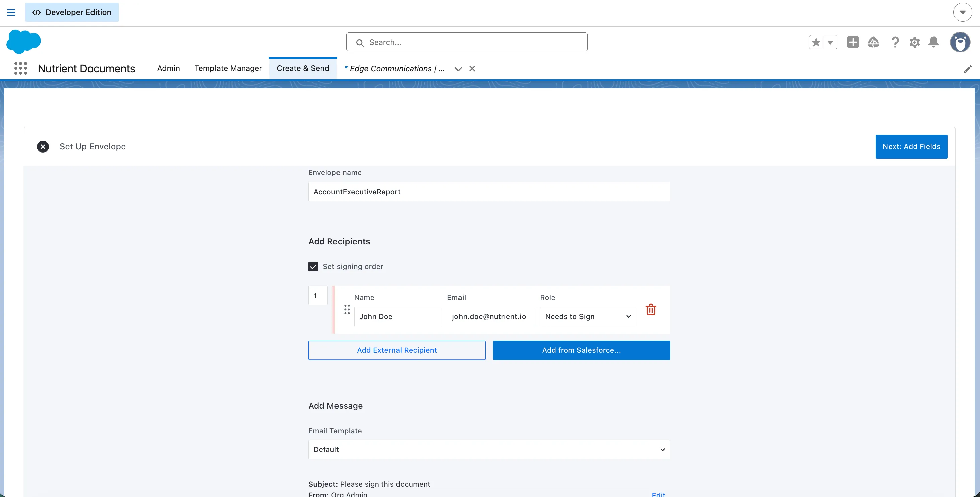Click the Add Recipients heading
The height and width of the screenshot is (497, 980).
click(339, 241)
